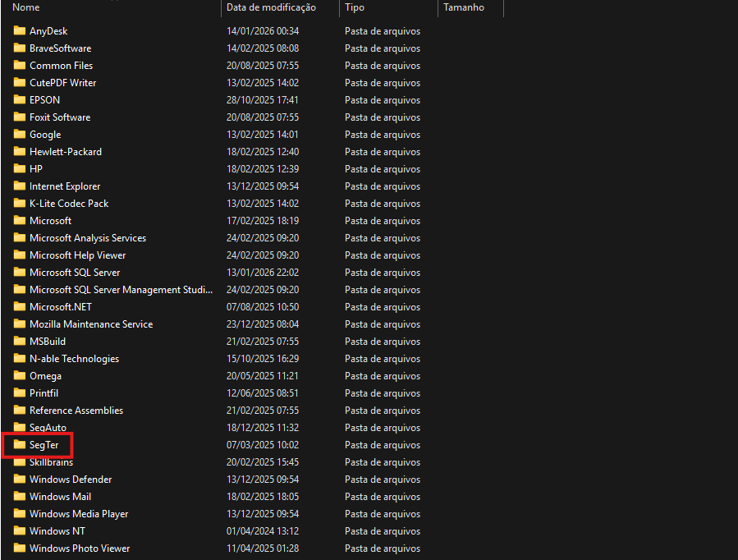Click the Tamanho column header
Image resolution: width=738 pixels, height=560 pixels.
coord(464,7)
